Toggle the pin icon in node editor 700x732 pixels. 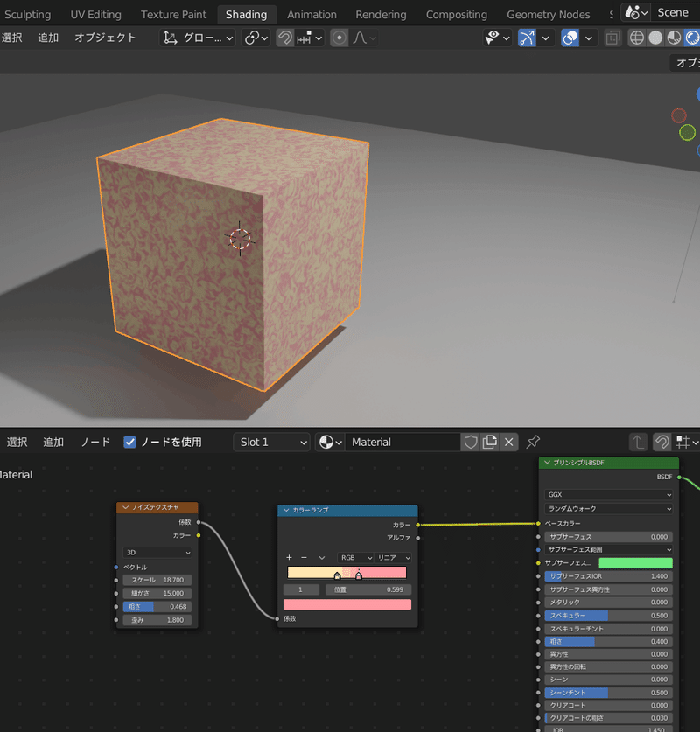pyautogui.click(x=533, y=443)
